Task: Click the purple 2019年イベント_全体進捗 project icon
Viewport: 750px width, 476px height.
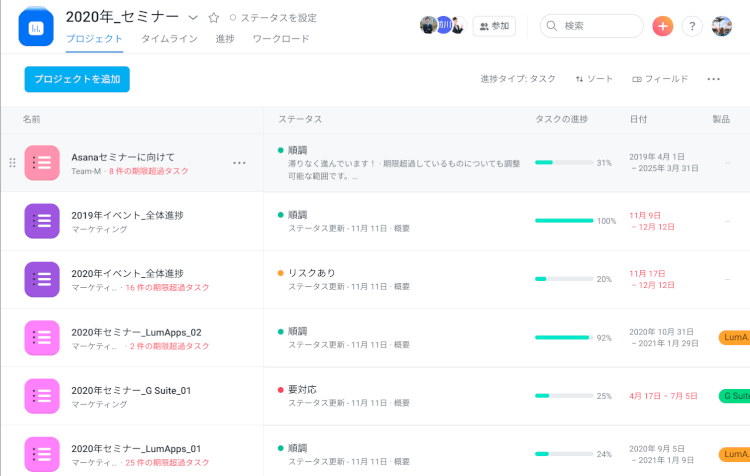Action: point(42,221)
